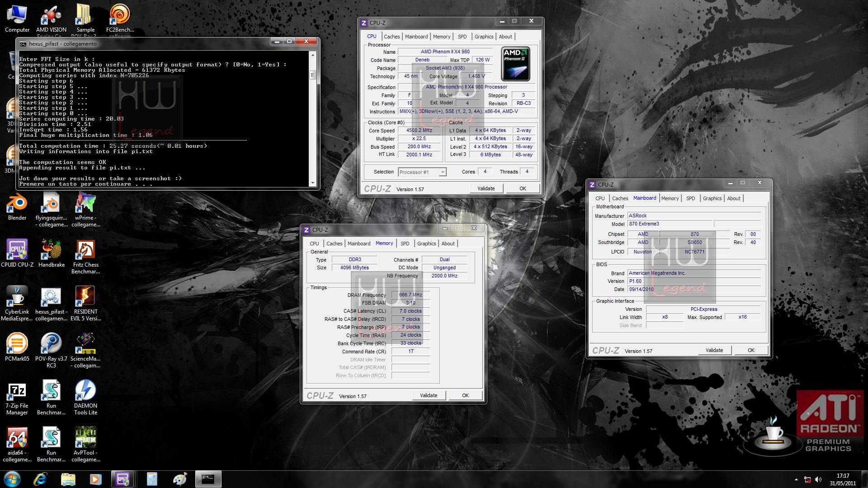Click OK in the Mainboard window
This screenshot has height=488, width=868.
751,350
